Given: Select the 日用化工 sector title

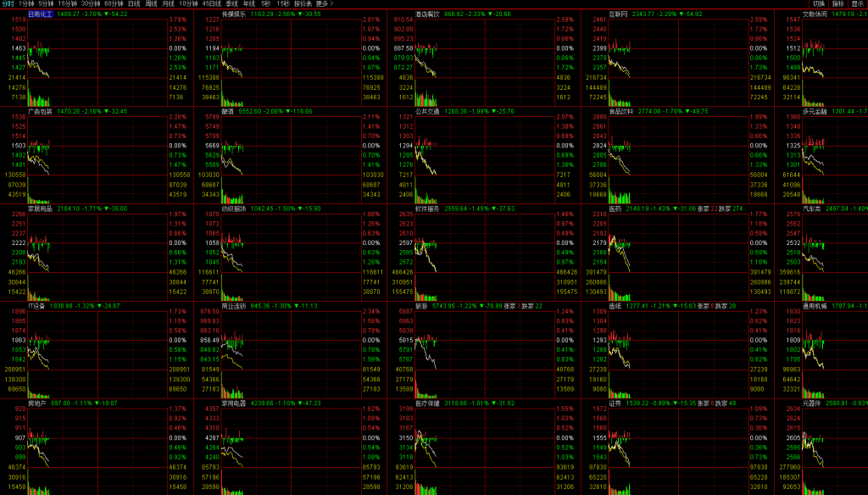Looking at the screenshot, I should click(x=40, y=14).
